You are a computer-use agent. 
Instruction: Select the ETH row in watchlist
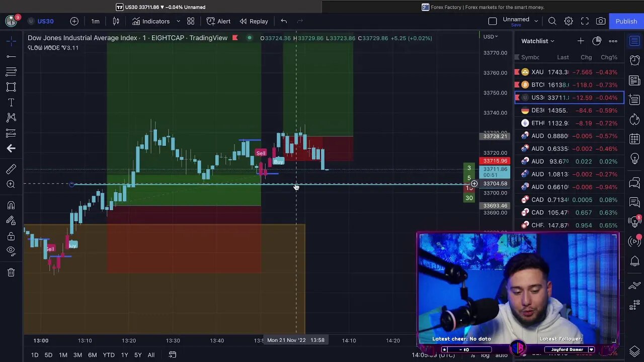570,123
